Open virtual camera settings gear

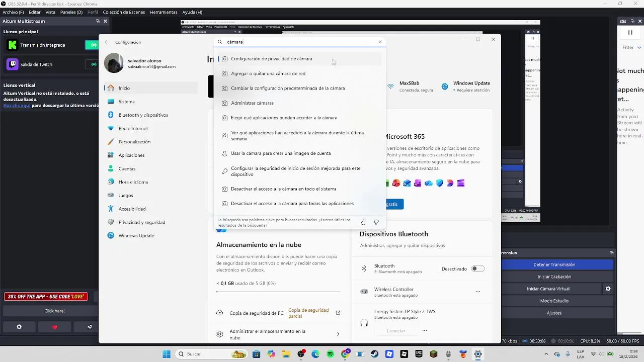tap(608, 289)
